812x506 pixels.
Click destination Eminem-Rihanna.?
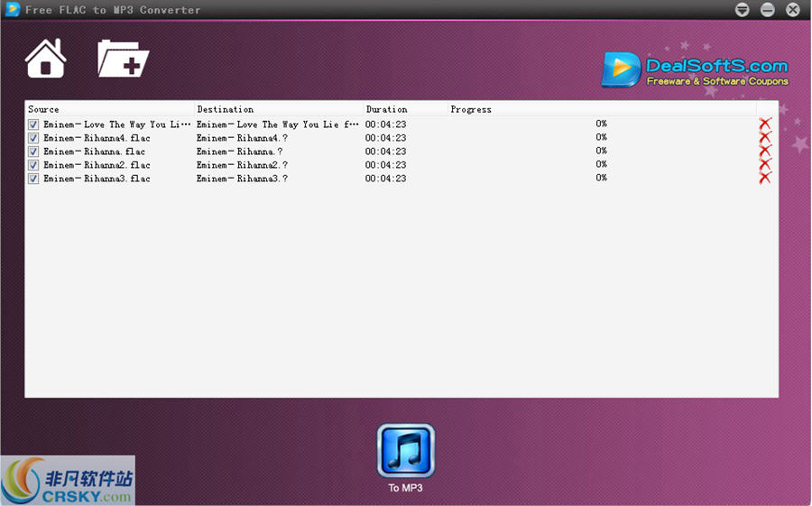point(239,152)
